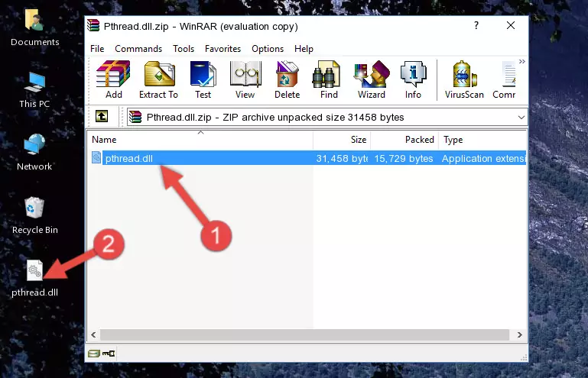Open the Tools menu
588x378 pixels.
tap(184, 49)
